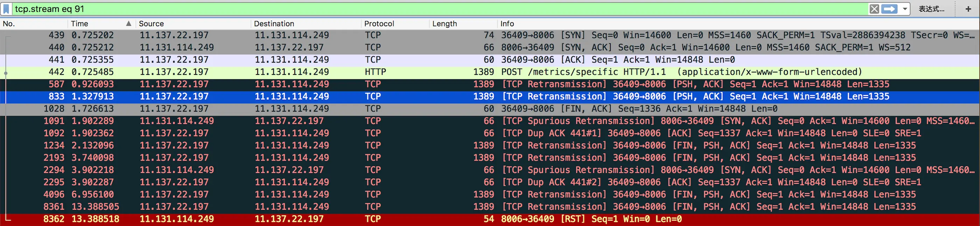This screenshot has width=980, height=226.
Task: Sort by the Source column header
Action: click(x=193, y=23)
